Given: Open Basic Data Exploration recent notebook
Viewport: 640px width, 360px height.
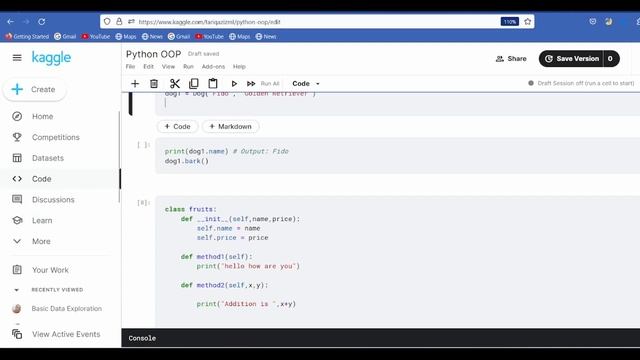Looking at the screenshot, I should point(67,309).
